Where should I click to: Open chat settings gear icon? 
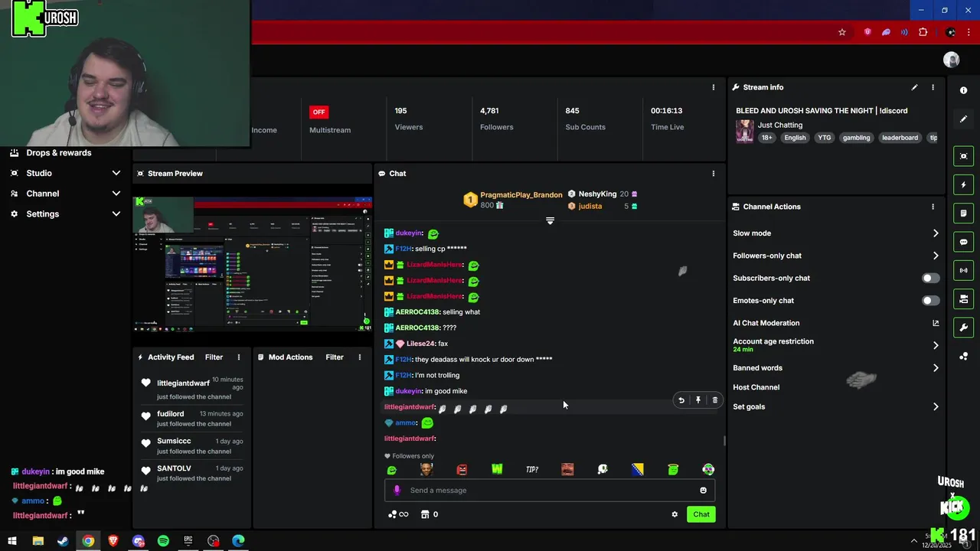pos(675,514)
